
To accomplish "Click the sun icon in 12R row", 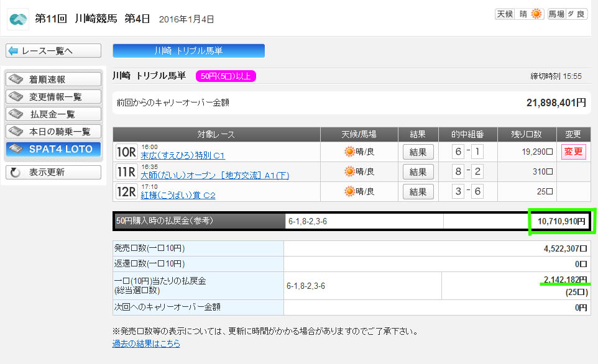I will (350, 191).
